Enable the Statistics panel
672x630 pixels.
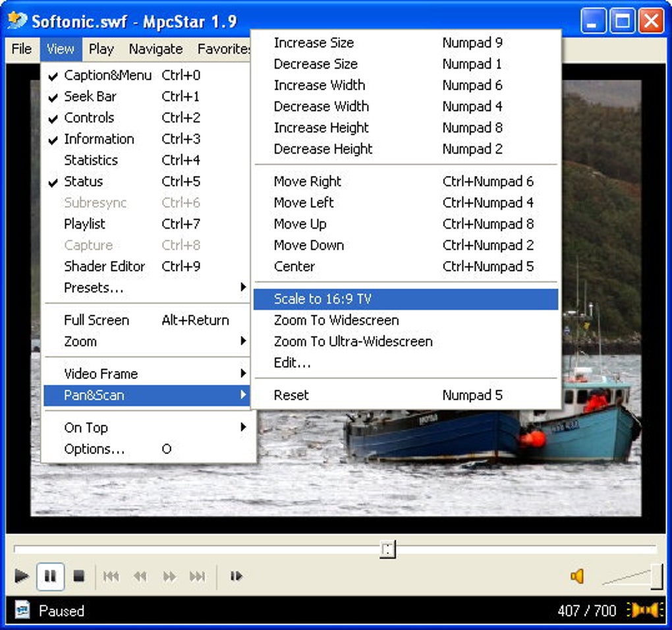pyautogui.click(x=146, y=160)
